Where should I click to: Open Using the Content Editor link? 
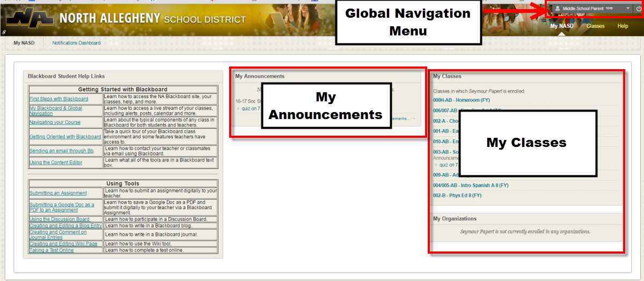point(56,162)
